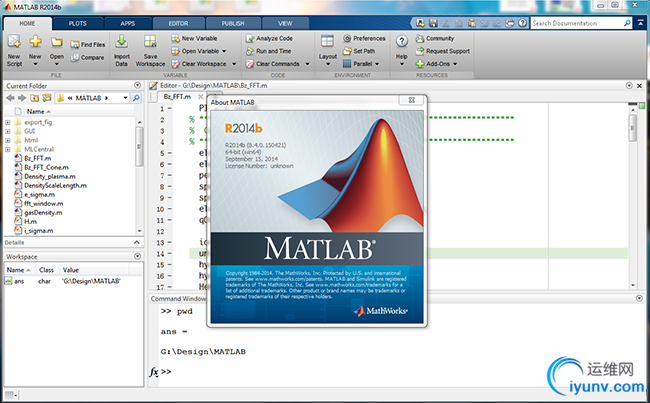The width and height of the screenshot is (650, 403).
Task: Open Editor panel actions menu
Action: (629, 85)
